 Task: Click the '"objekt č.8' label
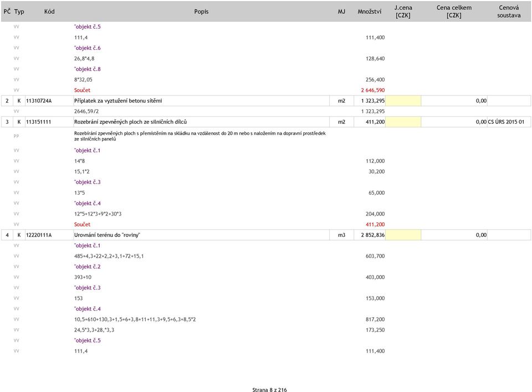tap(87, 69)
